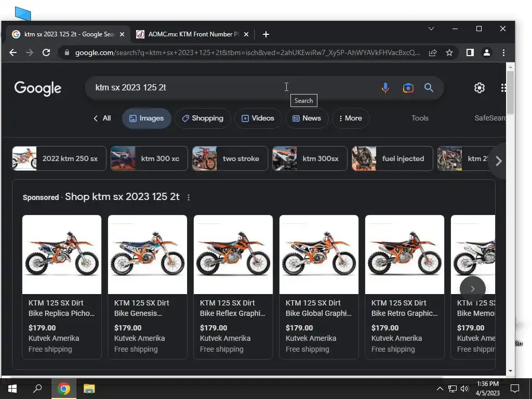Share this page icon in address bar
This screenshot has height=399, width=532.
click(433, 52)
